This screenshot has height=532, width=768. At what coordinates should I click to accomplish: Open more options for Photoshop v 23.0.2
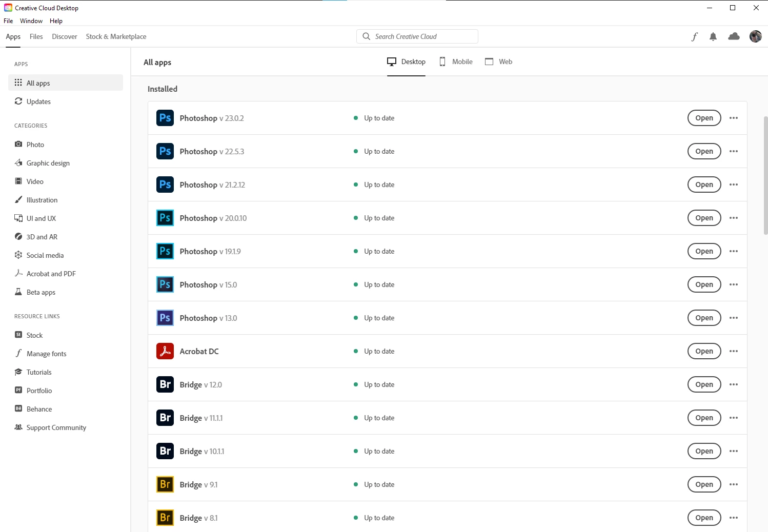[734, 118]
